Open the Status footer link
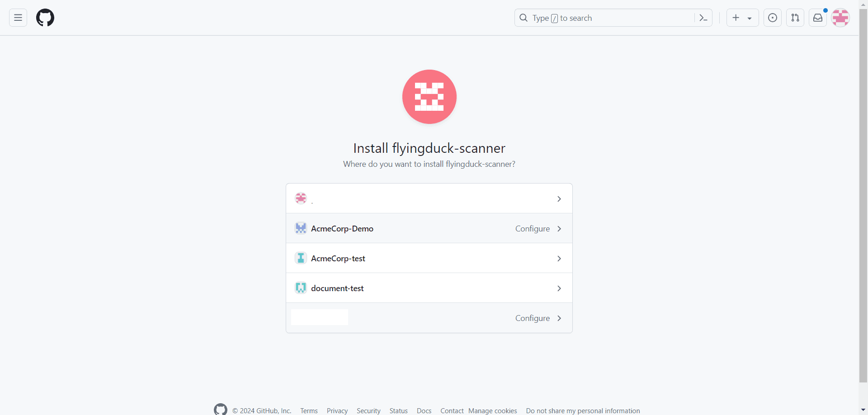Image resolution: width=868 pixels, height=415 pixels. (398, 410)
